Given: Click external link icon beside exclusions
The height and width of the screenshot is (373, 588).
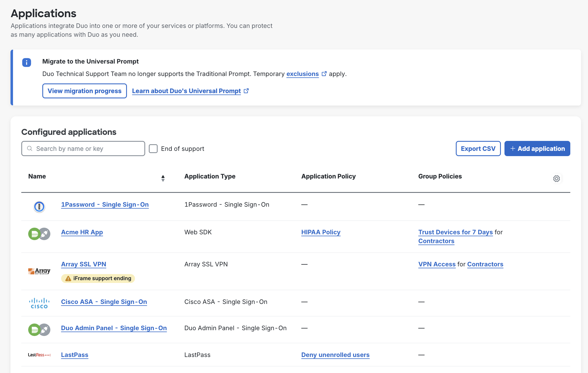Looking at the screenshot, I should 324,74.
